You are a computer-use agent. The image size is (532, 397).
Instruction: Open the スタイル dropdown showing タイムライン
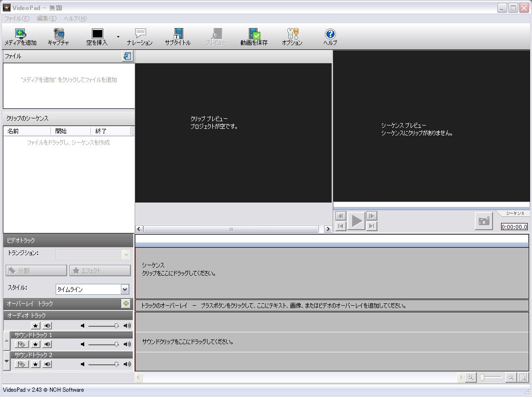click(92, 289)
